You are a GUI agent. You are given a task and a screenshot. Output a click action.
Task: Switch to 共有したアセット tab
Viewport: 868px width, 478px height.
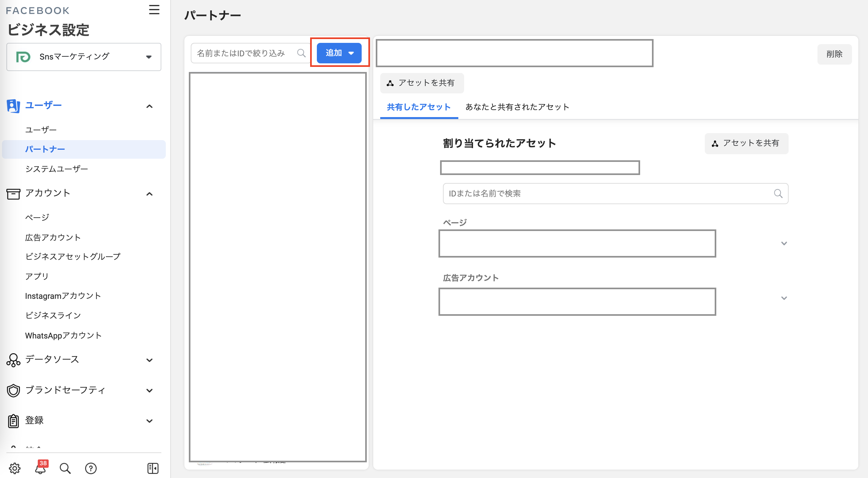(x=419, y=107)
